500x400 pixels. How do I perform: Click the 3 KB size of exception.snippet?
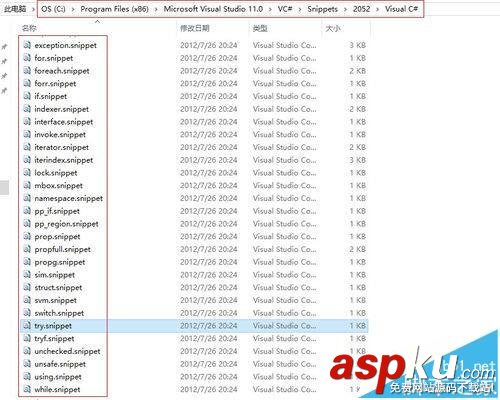358,45
